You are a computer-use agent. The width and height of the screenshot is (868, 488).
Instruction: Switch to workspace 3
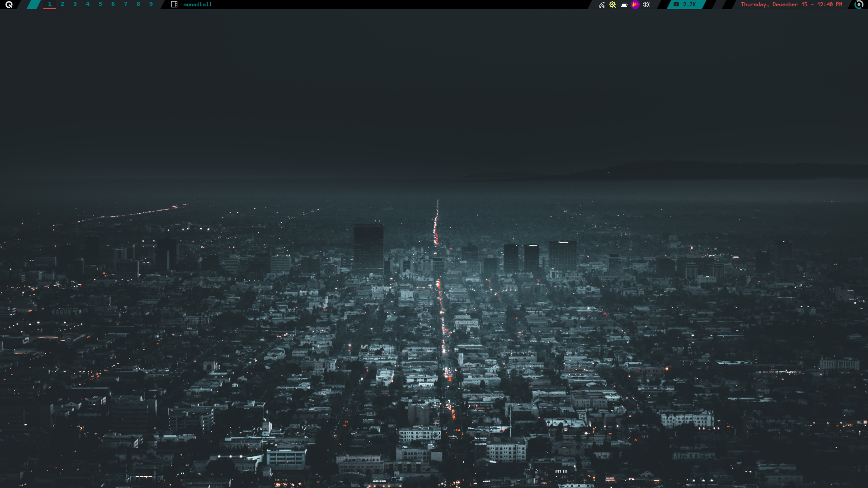click(75, 4)
